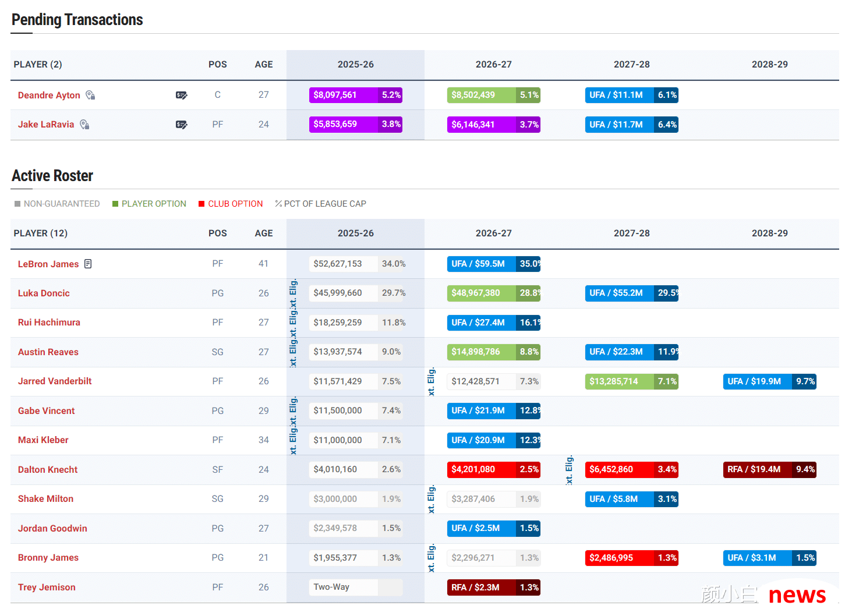Sort Active Roster by 2026-27 column

coord(494,233)
